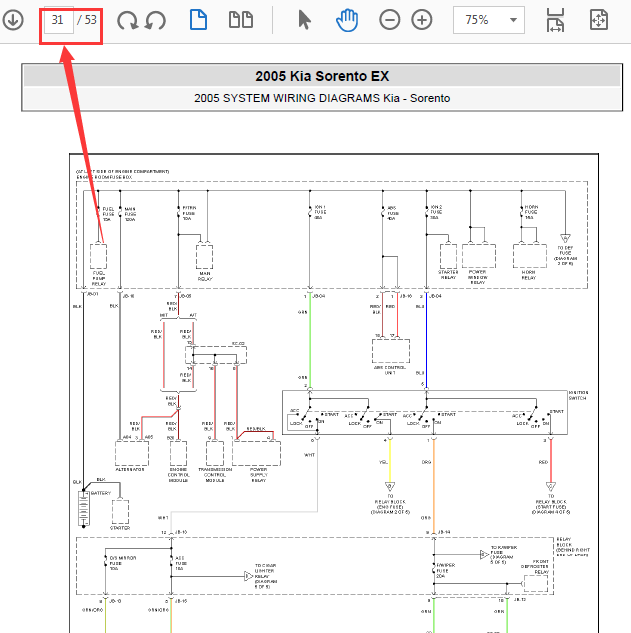This screenshot has width=631, height=633.
Task: Rotate the page counterclockwise
Action: pos(155,20)
